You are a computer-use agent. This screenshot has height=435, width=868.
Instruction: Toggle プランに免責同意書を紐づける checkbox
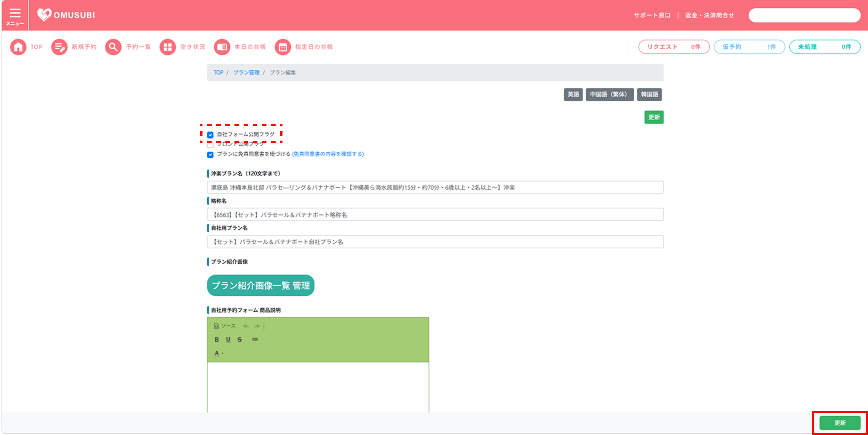pyautogui.click(x=210, y=155)
